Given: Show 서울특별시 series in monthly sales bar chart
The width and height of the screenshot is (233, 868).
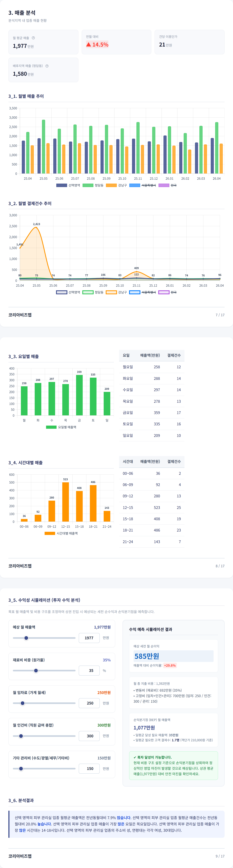Looking at the screenshot, I should point(143,185).
